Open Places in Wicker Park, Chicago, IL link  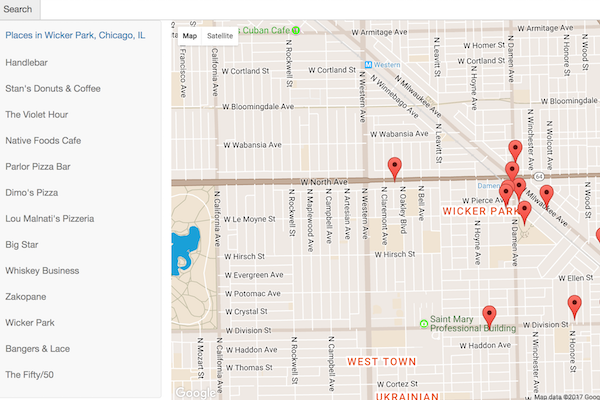(x=75, y=35)
